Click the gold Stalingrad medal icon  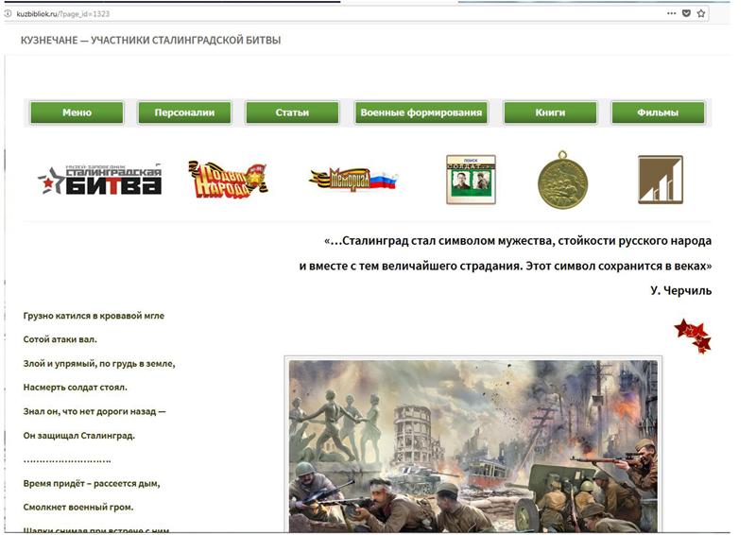click(563, 180)
